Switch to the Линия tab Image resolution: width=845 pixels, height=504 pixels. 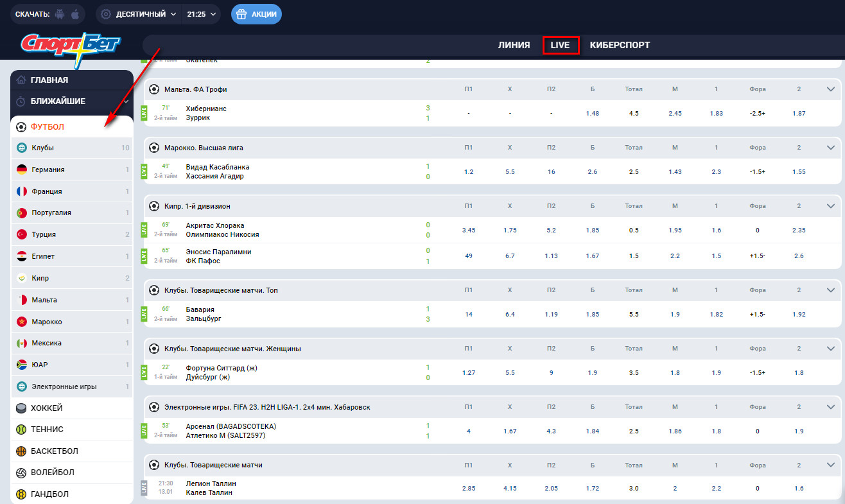(x=514, y=45)
